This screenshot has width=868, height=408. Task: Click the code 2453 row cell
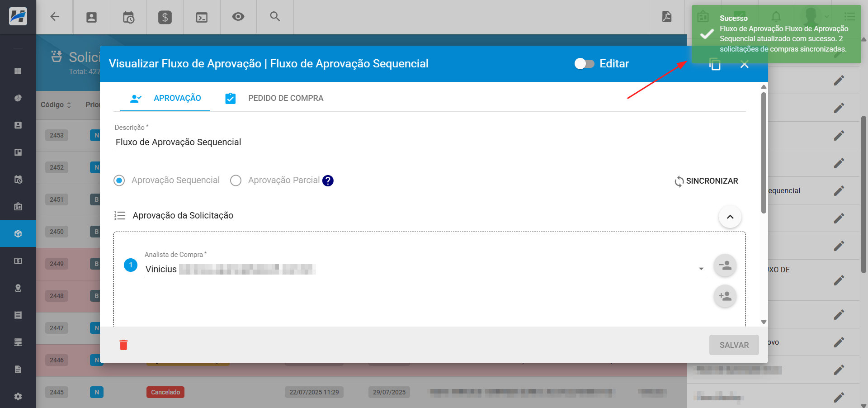pyautogui.click(x=57, y=135)
